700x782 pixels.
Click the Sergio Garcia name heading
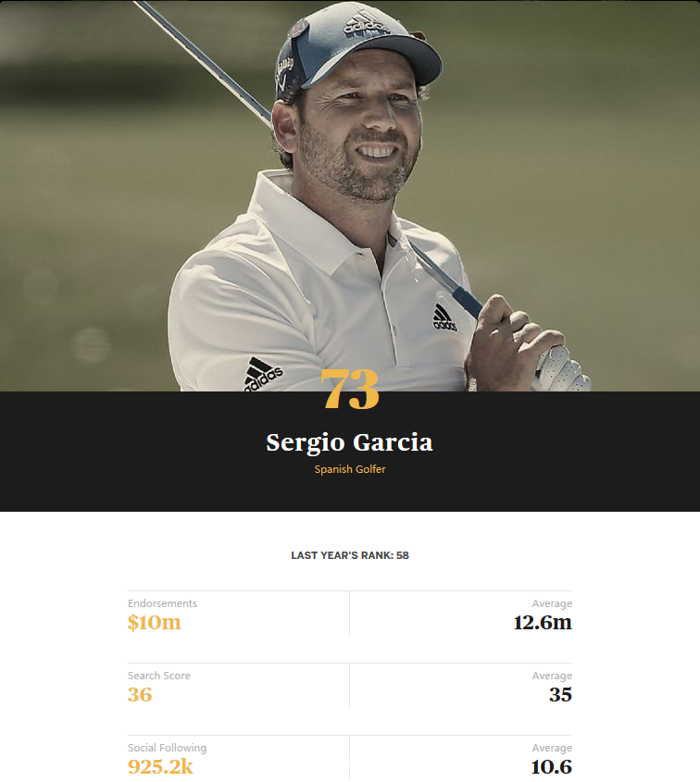pos(349,442)
